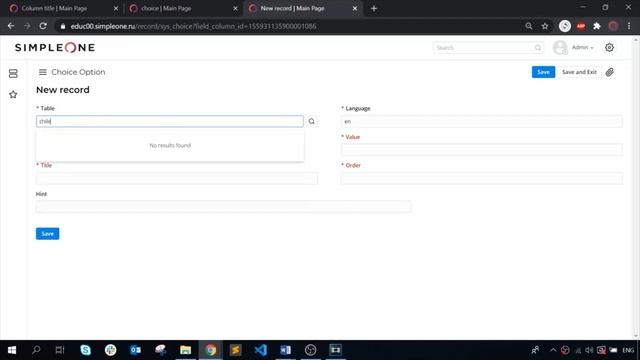
Task: Click the 'No results found' message
Action: (170, 145)
